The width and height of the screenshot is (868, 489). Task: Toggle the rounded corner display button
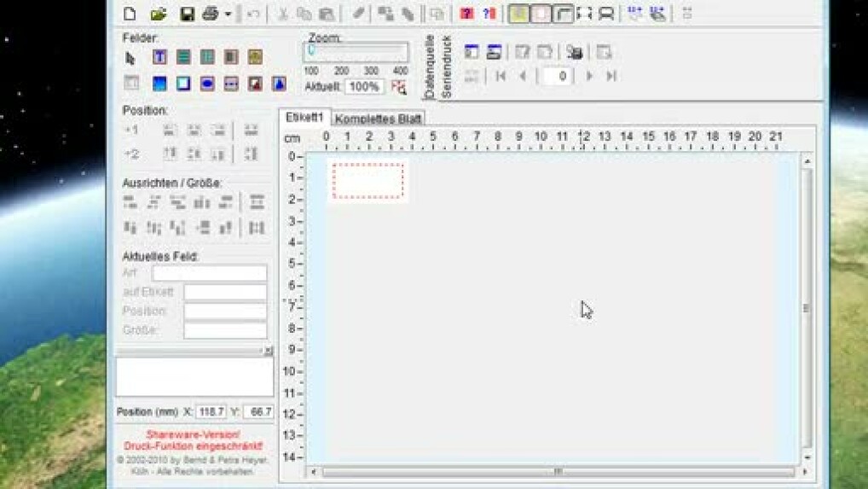pyautogui.click(x=563, y=14)
